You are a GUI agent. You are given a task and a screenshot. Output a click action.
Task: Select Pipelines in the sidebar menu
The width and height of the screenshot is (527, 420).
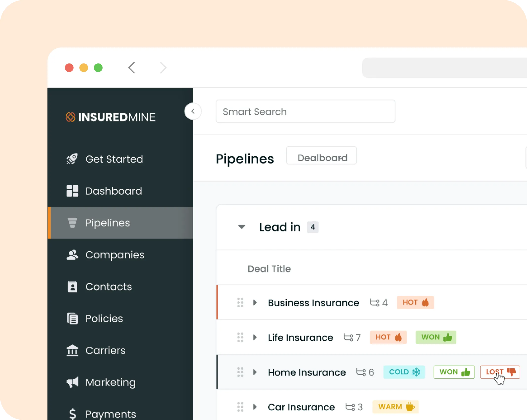(108, 223)
